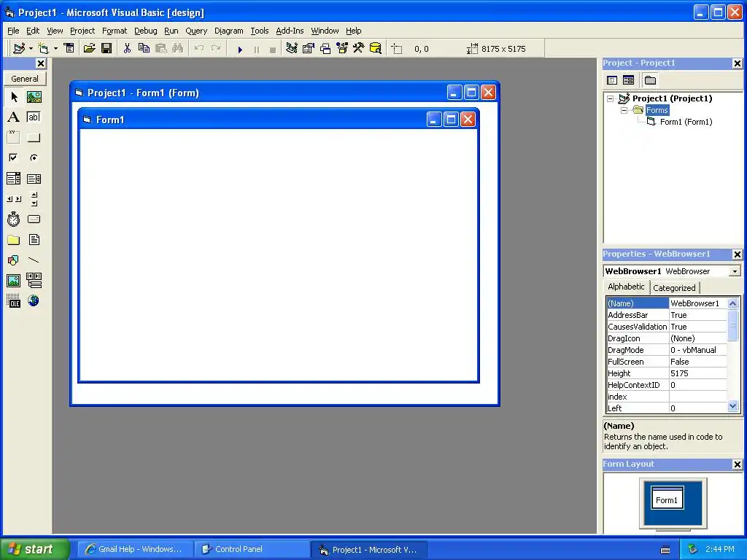Select the Image control tool
The height and width of the screenshot is (560, 747).
[x=14, y=281]
